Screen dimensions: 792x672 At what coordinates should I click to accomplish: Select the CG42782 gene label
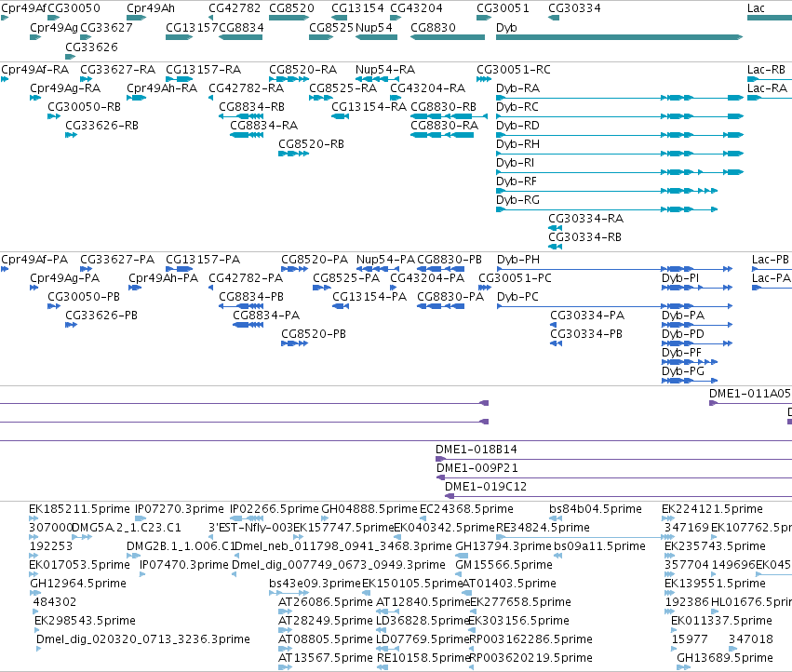(x=235, y=8)
